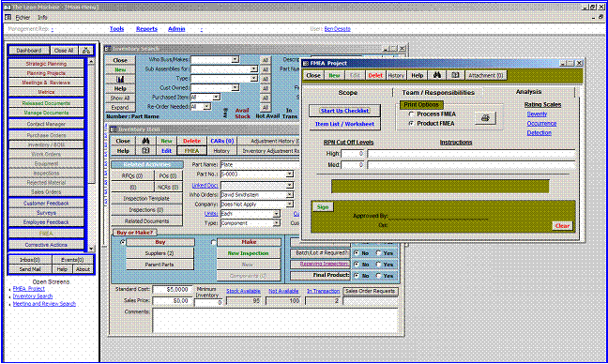Viewport: 608px width, 364px height.
Task: Open Meeting and Review Search open screen link
Action: 44,304
